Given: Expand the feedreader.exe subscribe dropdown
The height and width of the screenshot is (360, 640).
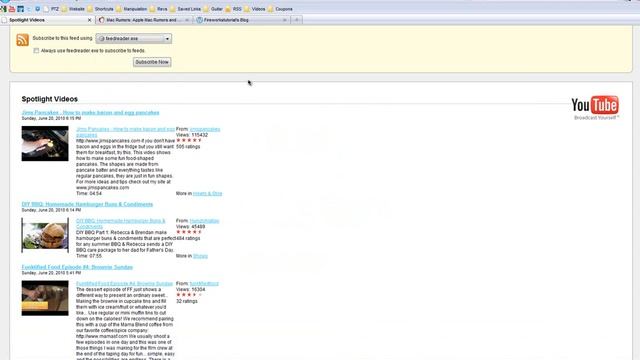Looking at the screenshot, I should (133, 38).
